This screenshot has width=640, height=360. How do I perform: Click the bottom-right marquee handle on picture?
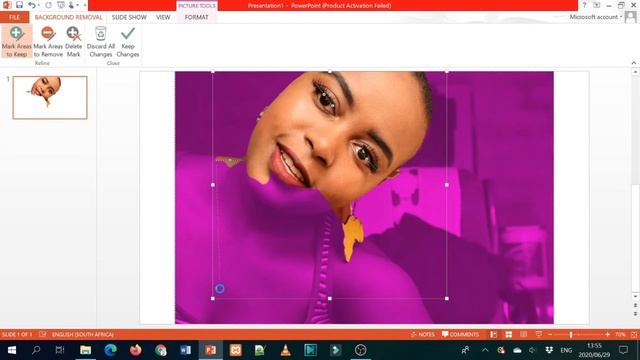pos(447,298)
